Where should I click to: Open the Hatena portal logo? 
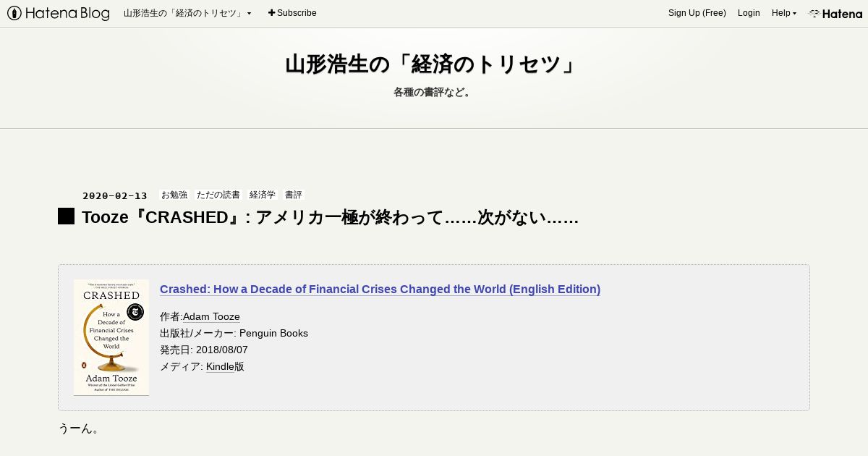pos(835,13)
